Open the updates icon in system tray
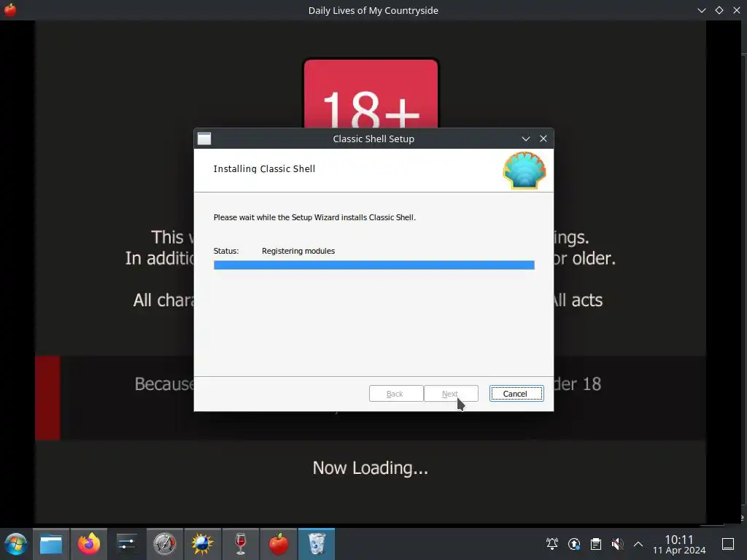The height and width of the screenshot is (560, 747). [574, 544]
